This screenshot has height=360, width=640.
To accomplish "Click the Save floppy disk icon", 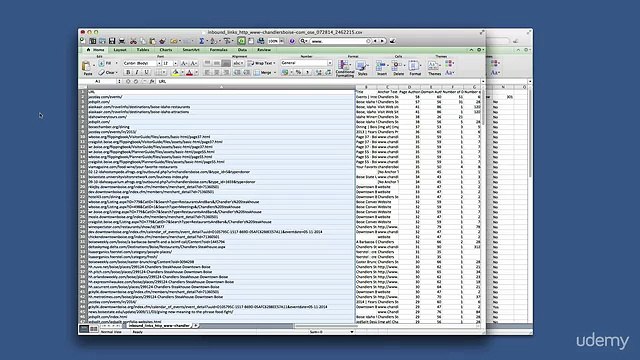I will point(112,41).
